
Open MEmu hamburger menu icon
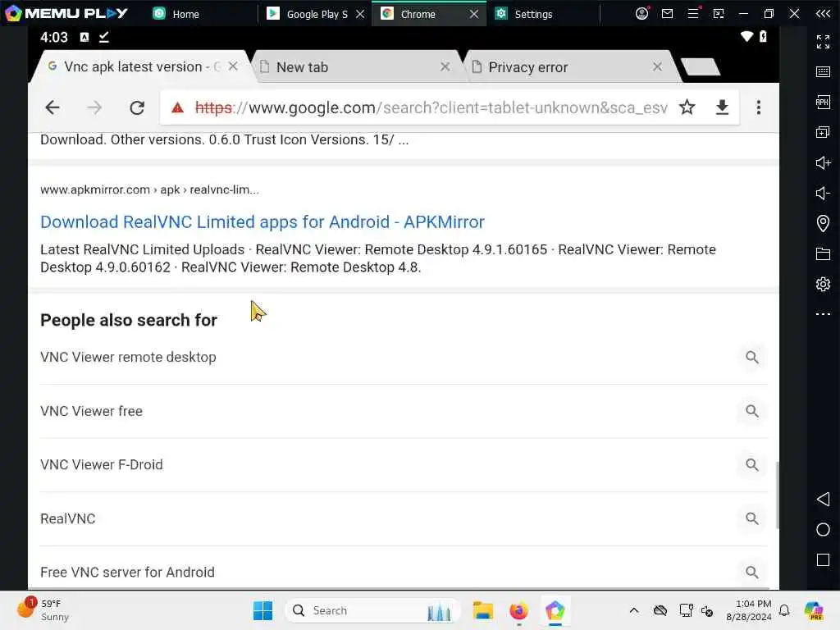point(693,13)
